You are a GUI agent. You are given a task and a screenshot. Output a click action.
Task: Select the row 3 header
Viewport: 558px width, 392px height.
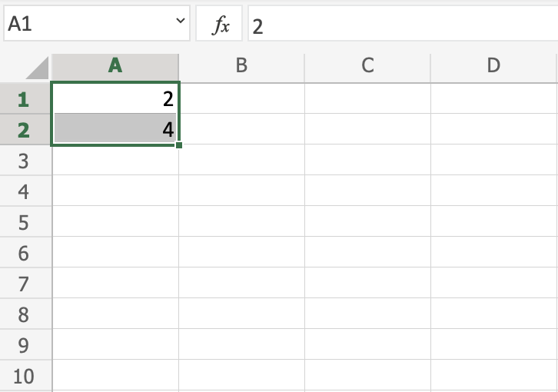click(23, 161)
